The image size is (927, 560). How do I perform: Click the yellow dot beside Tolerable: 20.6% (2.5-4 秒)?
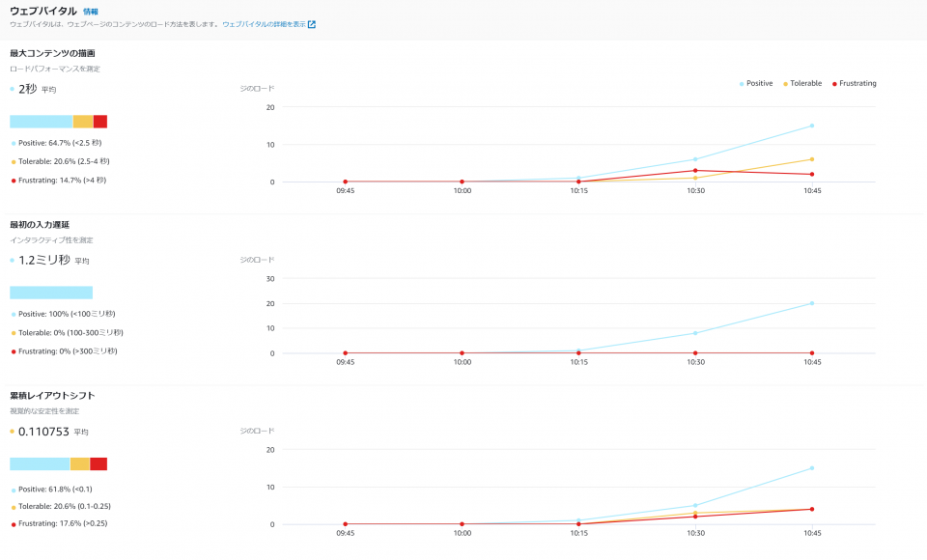12,161
